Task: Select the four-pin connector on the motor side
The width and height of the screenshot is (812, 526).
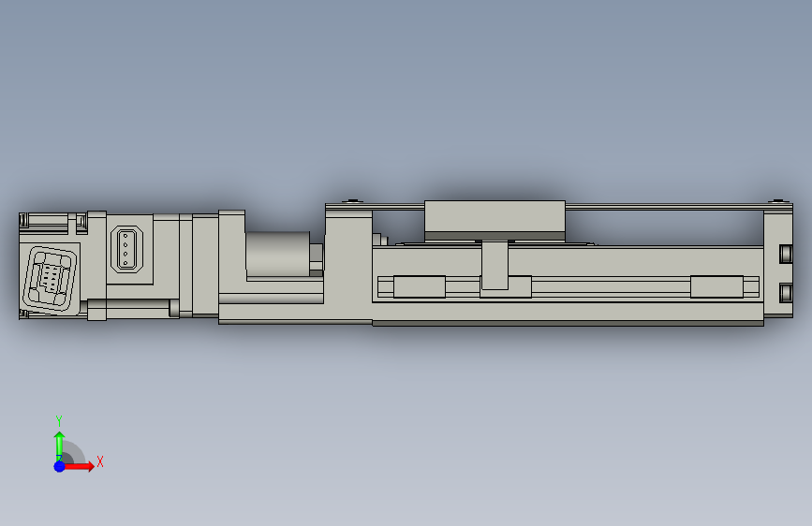Action: click(x=126, y=250)
